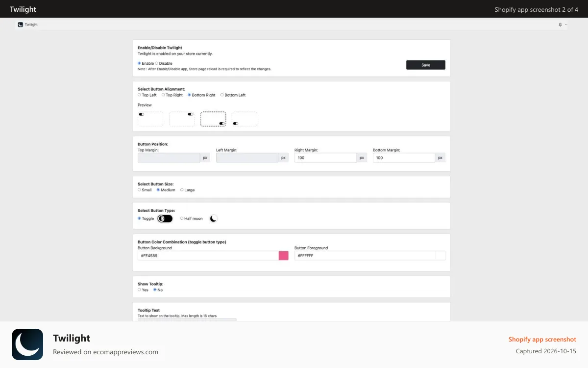Select the Bottom Left preview box

[245, 119]
